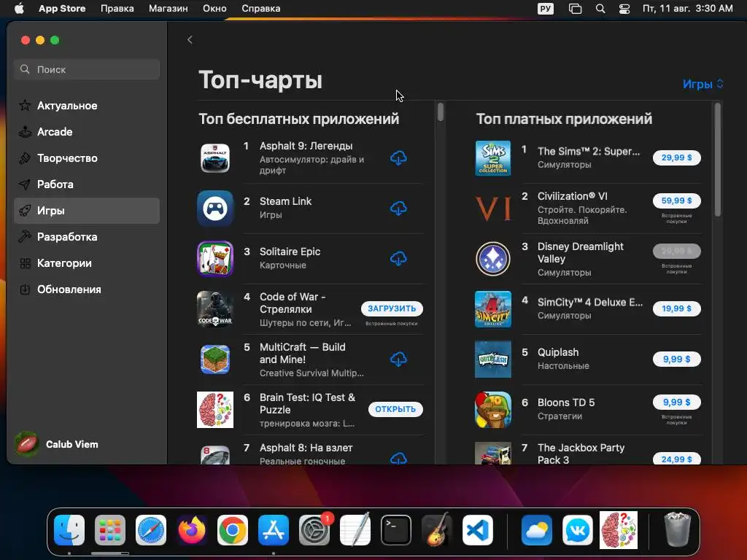Image resolution: width=747 pixels, height=560 pixels.
Task: Buy The Sims 2 for 29,99 $
Action: coord(676,157)
